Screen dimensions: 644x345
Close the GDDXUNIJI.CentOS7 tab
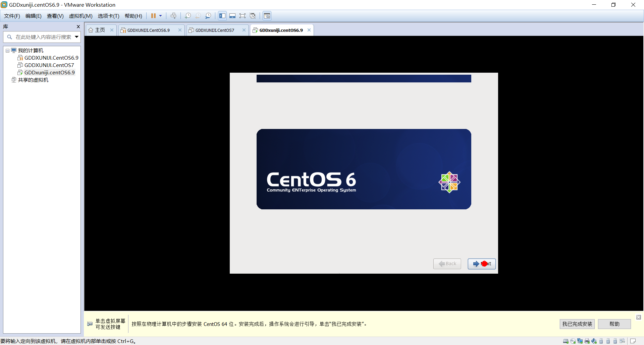pos(244,30)
